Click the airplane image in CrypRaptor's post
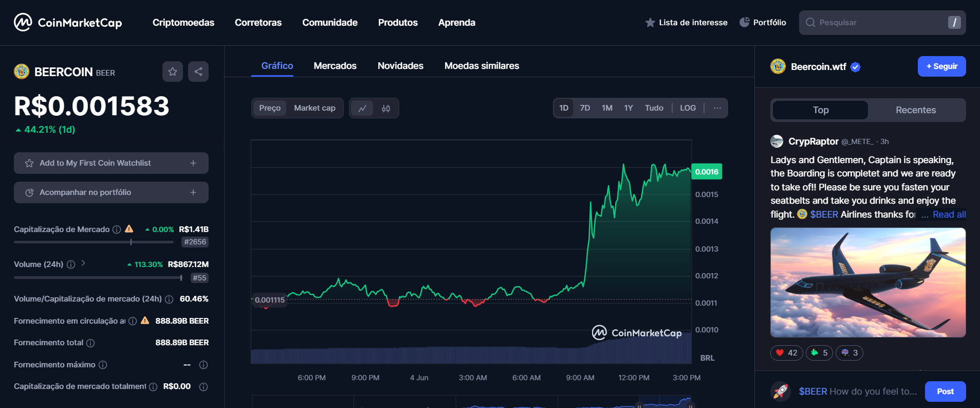 (868, 282)
